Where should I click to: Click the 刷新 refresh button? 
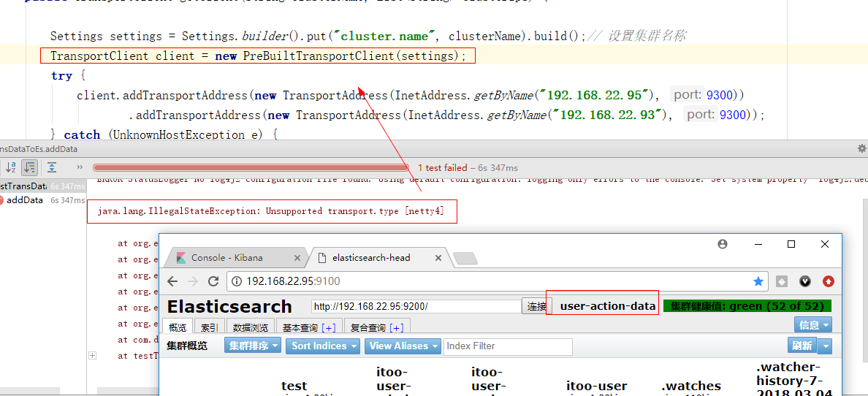tap(802, 346)
